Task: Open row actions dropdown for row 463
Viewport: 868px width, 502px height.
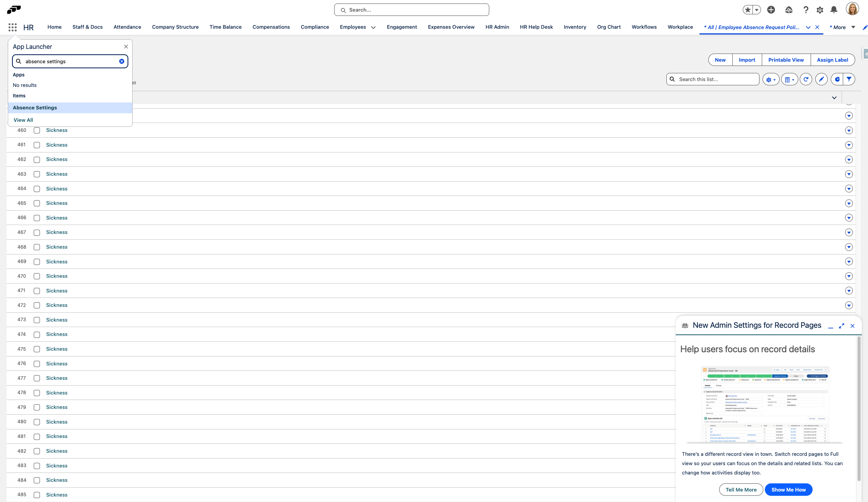Action: click(x=849, y=174)
